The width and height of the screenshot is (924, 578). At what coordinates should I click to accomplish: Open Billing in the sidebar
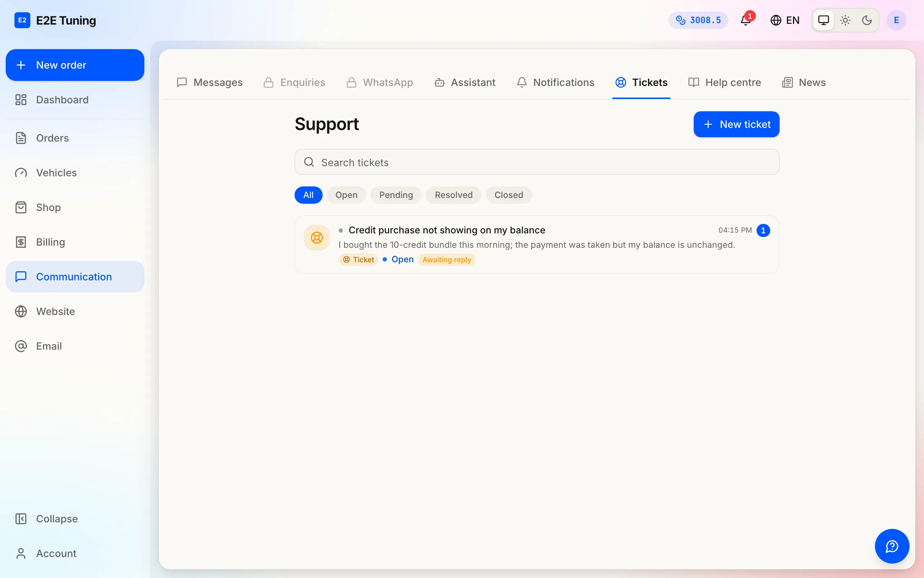(75, 242)
